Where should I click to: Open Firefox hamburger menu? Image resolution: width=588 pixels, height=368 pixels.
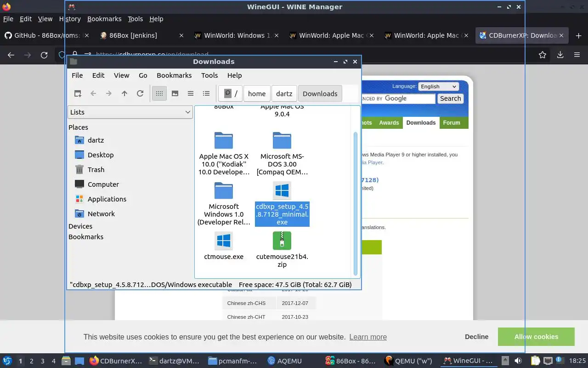577,55
